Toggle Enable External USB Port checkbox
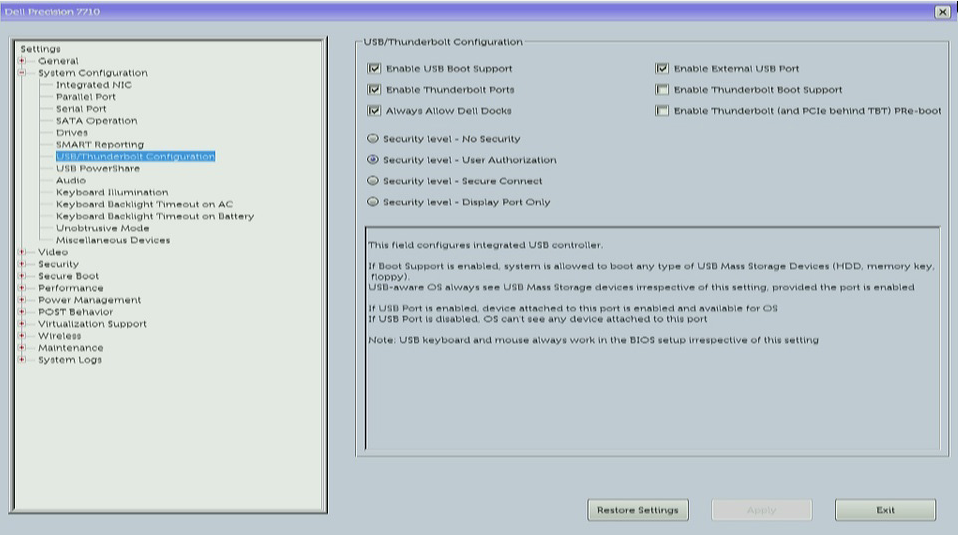 (x=662, y=68)
